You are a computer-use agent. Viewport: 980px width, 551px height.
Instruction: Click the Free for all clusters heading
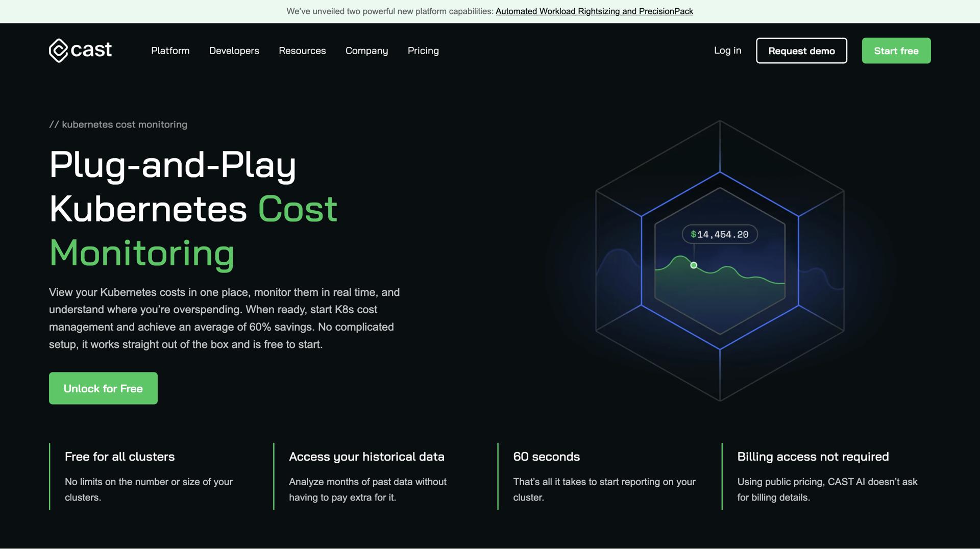coord(119,457)
